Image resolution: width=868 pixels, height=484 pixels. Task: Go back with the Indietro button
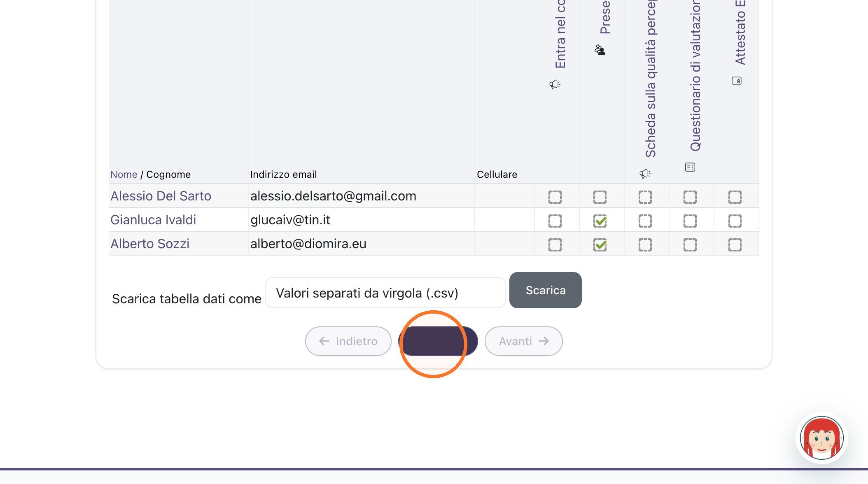click(x=348, y=341)
